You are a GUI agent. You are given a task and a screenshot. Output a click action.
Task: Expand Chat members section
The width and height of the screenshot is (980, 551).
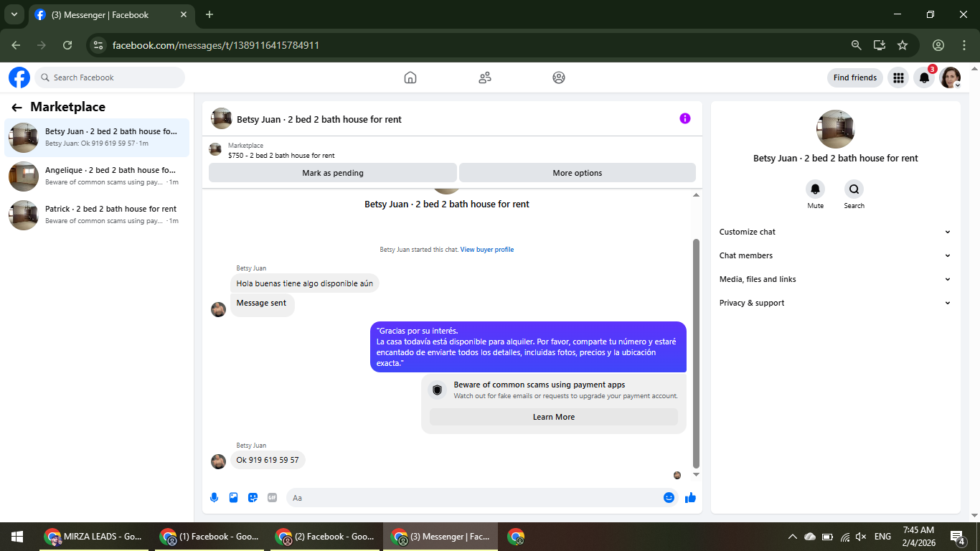click(x=835, y=255)
